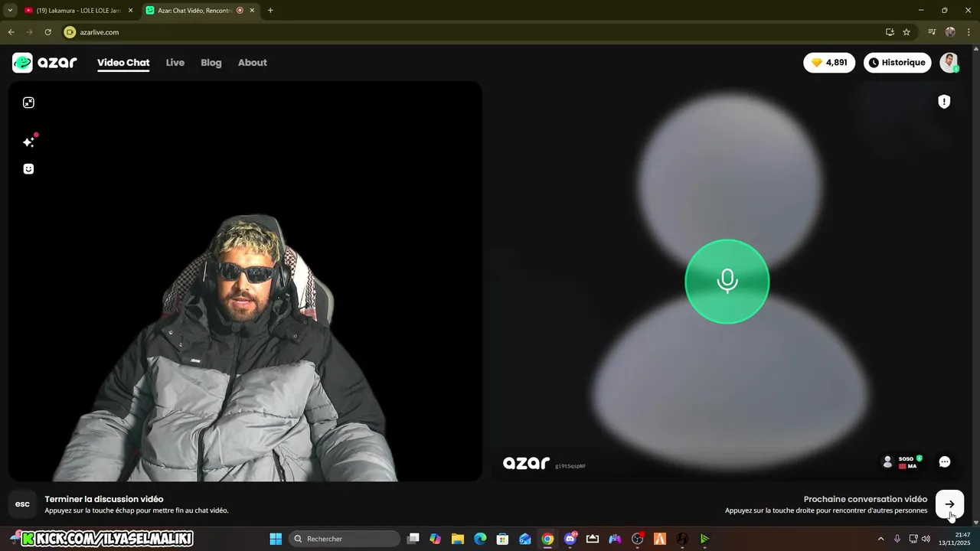Screen dimensions: 980x551
Task: Close the Azar Chat Vidéo tab
Action: point(253,11)
